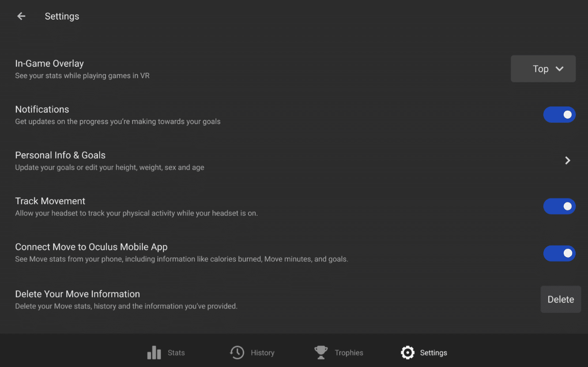The image size is (588, 367).
Task: Open the History tab label
Action: tap(262, 353)
